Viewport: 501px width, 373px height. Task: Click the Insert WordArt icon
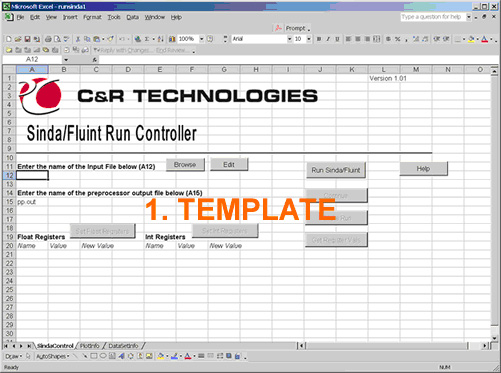coord(121,356)
